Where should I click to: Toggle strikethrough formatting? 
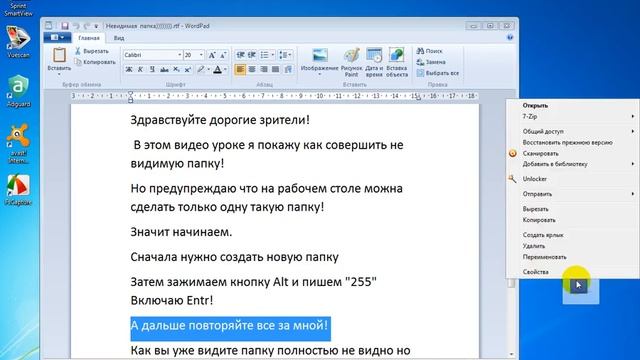point(164,69)
